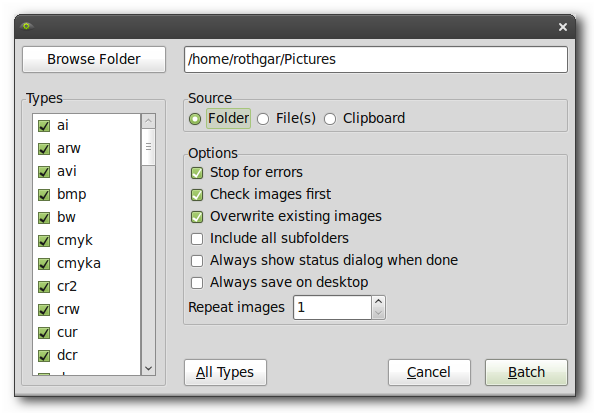
Task: Click the types list scroll-down arrow
Action: (148, 368)
